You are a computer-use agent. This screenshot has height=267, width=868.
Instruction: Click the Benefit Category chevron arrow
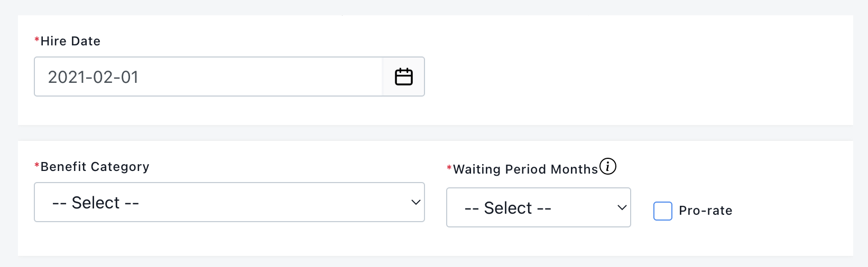click(416, 203)
